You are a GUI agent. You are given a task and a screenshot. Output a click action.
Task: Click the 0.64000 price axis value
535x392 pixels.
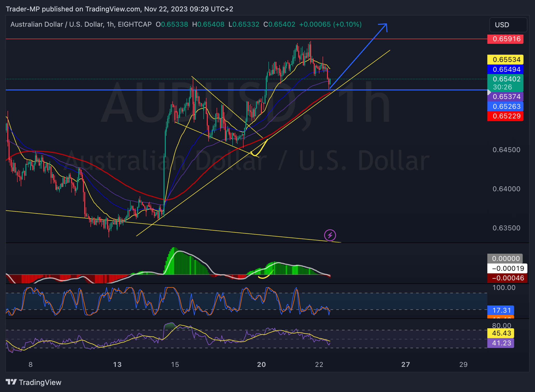click(506, 189)
